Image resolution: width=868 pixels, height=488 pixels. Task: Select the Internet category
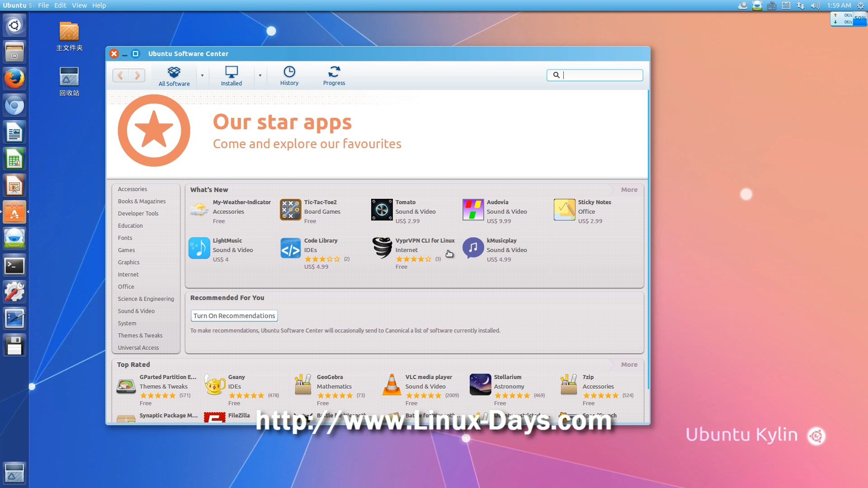(128, 274)
